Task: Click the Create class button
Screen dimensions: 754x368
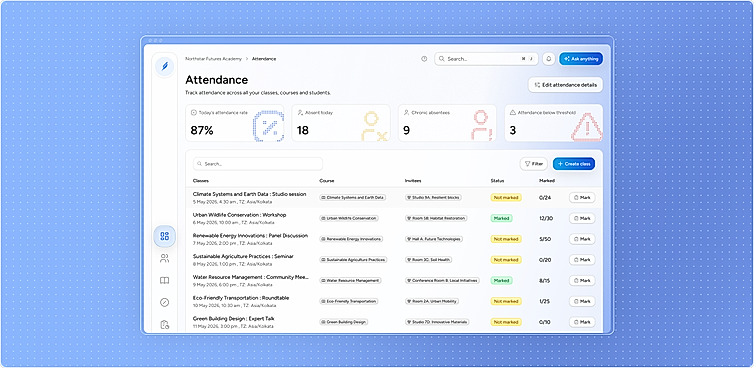Action: 574,164
